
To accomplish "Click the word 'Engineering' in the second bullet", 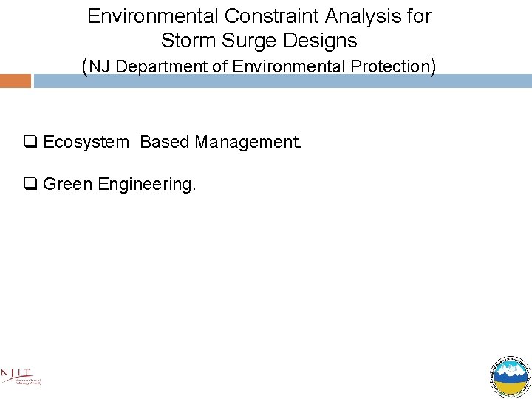I will click(146, 184).
